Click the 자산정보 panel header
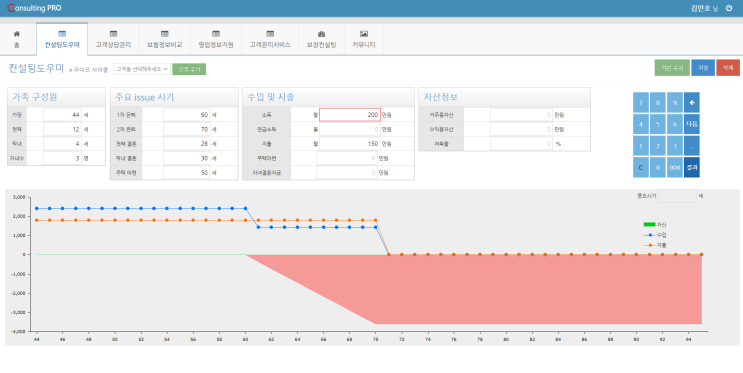Viewport: 743px width, 373px height. pyautogui.click(x=505, y=97)
